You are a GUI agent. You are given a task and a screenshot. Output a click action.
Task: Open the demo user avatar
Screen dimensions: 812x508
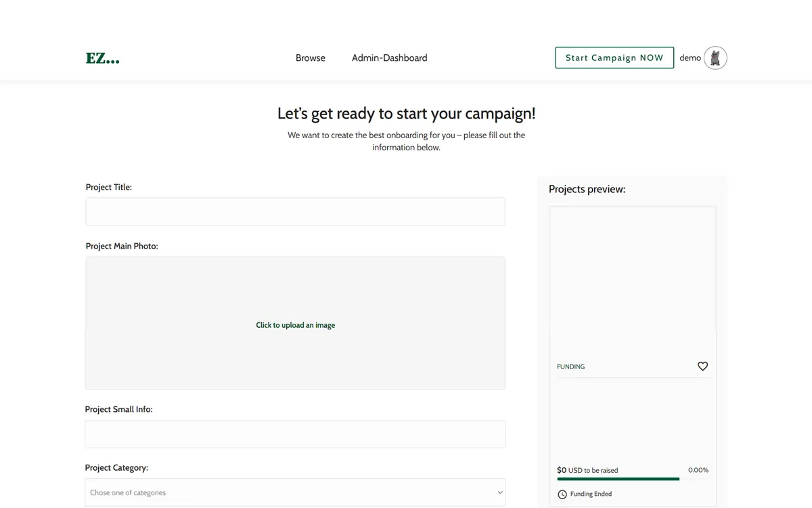[x=715, y=58]
